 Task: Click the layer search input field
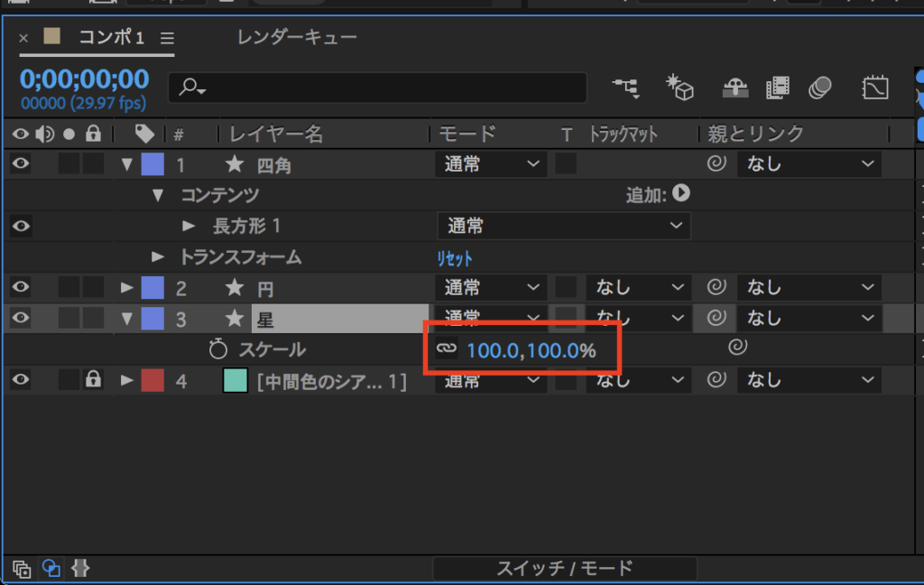point(377,88)
